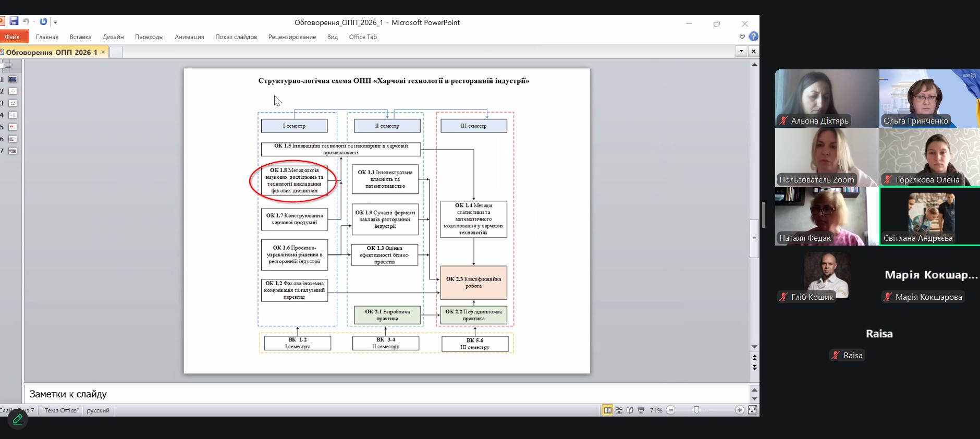Open PowerPoint Help via question mark icon
The width and height of the screenshot is (980, 439).
coord(753,36)
